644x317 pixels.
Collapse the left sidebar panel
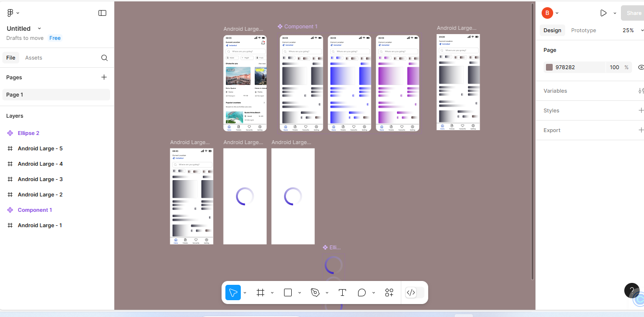(x=102, y=13)
